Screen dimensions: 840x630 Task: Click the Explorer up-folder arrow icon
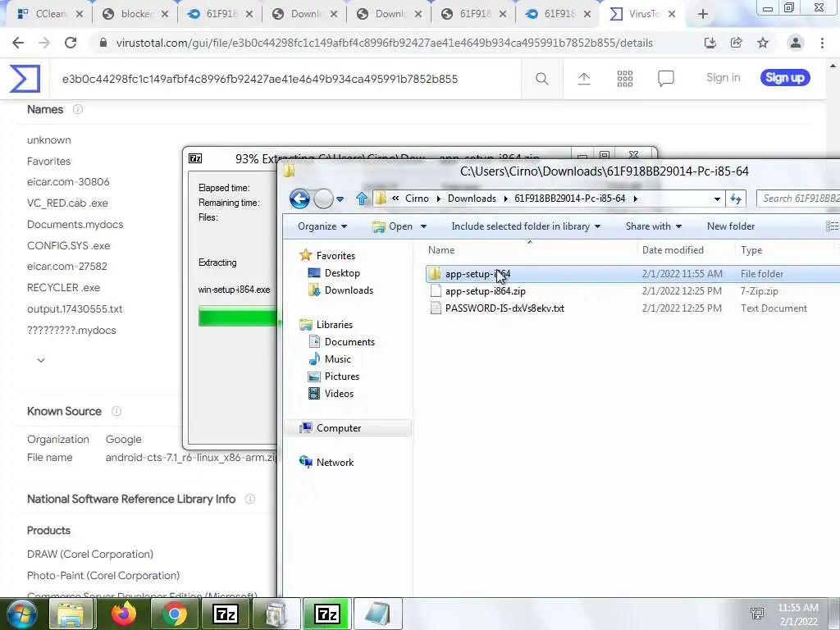pos(362,199)
